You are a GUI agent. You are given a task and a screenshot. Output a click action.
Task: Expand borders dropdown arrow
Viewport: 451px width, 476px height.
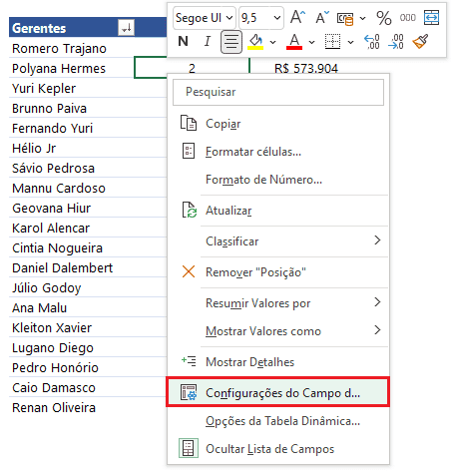point(350,42)
